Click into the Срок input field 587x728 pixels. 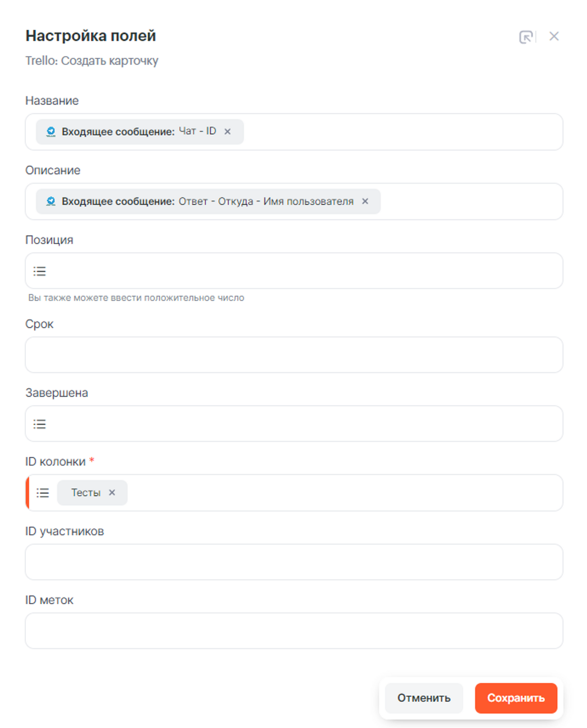point(294,355)
